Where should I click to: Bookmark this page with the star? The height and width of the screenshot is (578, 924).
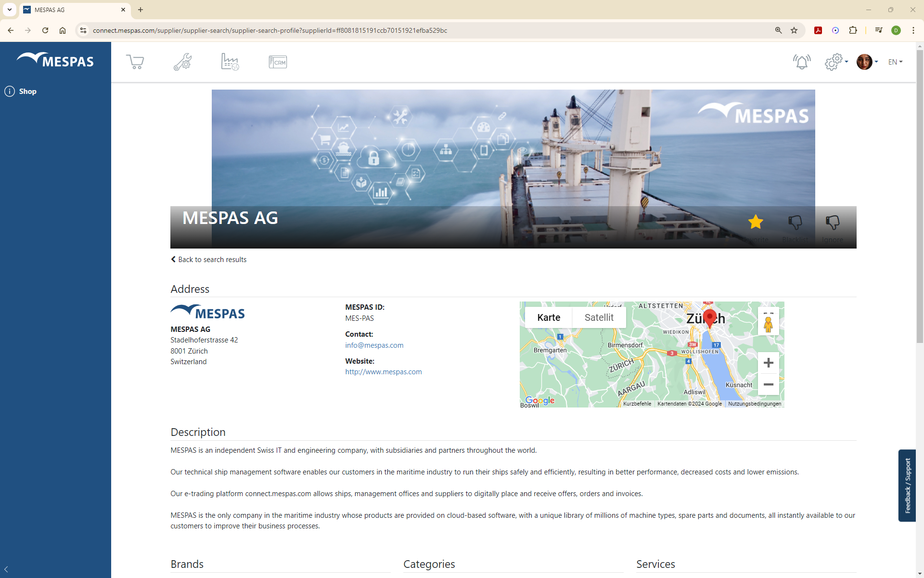pos(794,30)
